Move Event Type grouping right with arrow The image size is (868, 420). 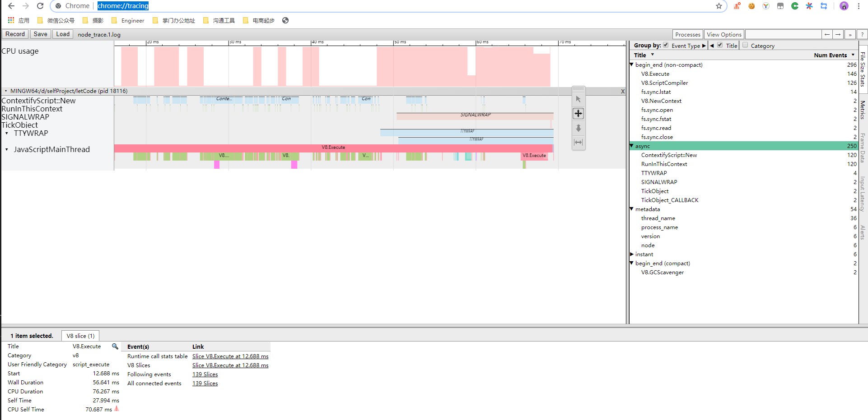pos(704,46)
